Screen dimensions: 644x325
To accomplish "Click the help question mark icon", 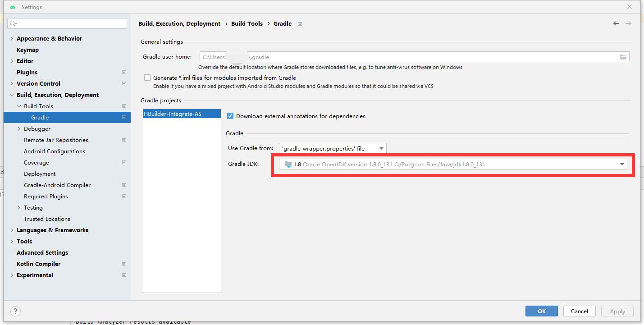I will (x=15, y=311).
